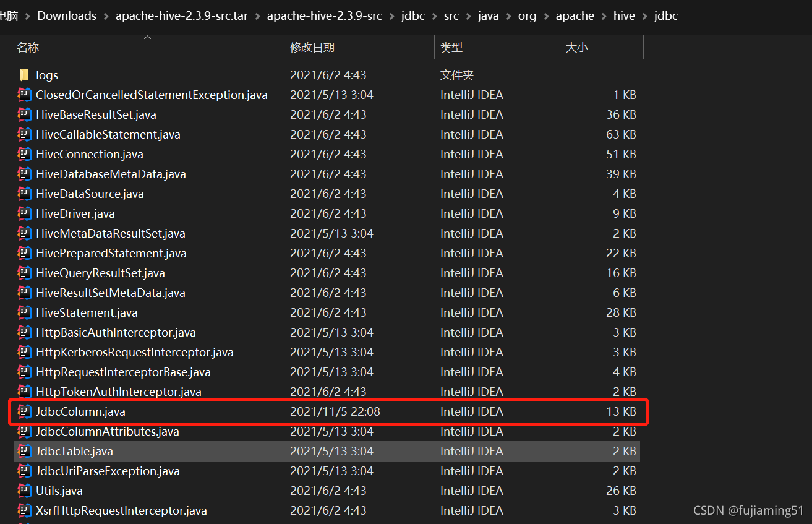The height and width of the screenshot is (524, 812).
Task: Click the HiveStatement.java file icon
Action: coord(25,312)
